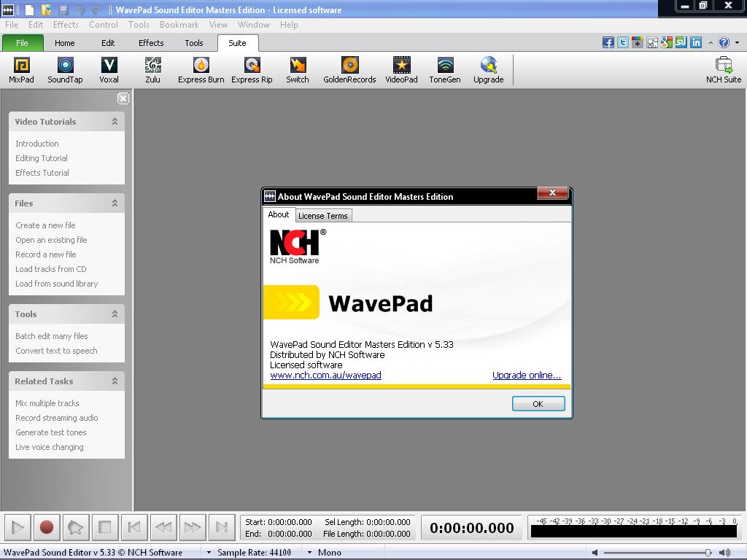The width and height of the screenshot is (747, 560).
Task: Launch the Switch audio converter icon
Action: [298, 70]
